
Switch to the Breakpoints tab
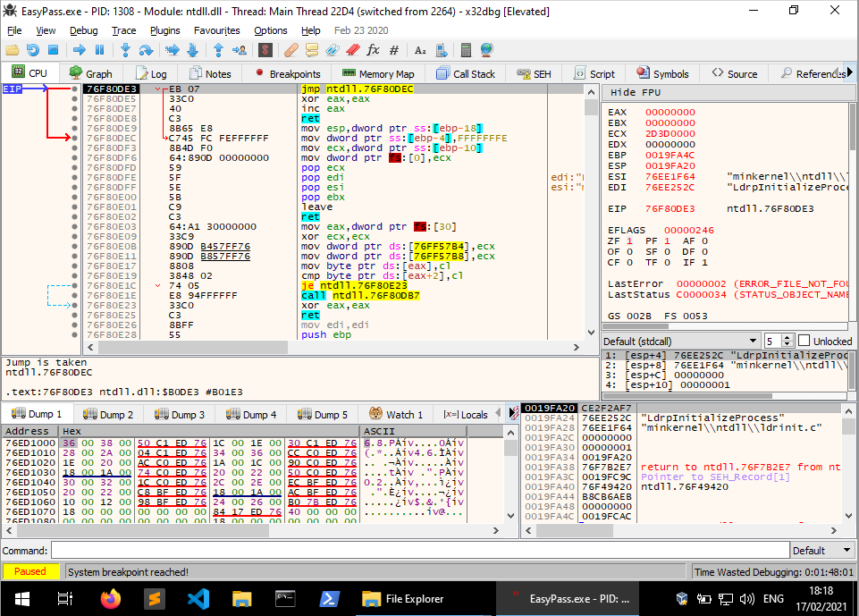288,73
